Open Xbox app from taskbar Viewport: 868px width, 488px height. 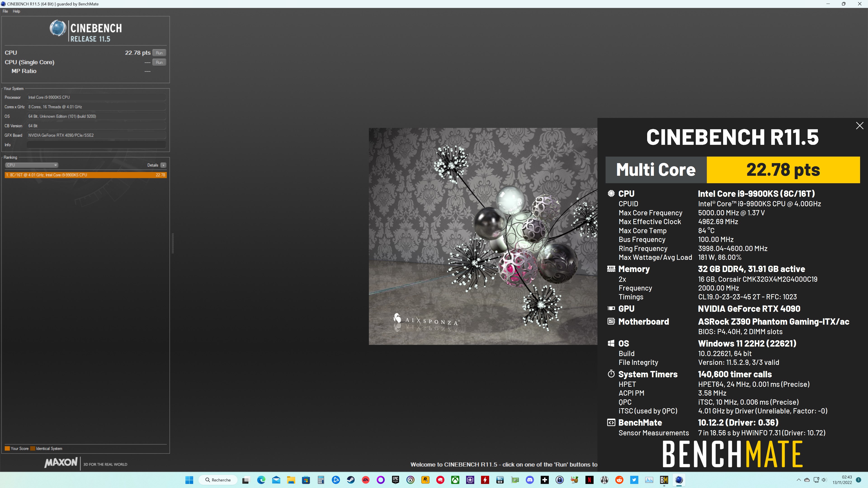[x=455, y=480]
